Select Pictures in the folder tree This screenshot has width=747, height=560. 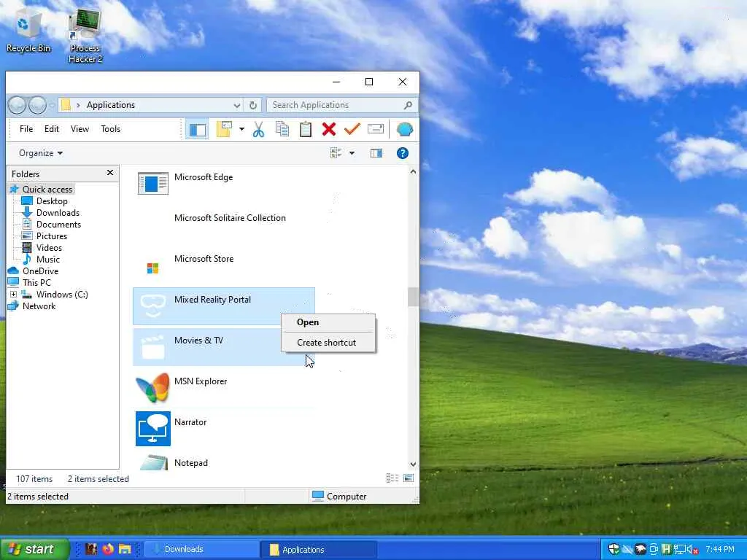click(52, 236)
